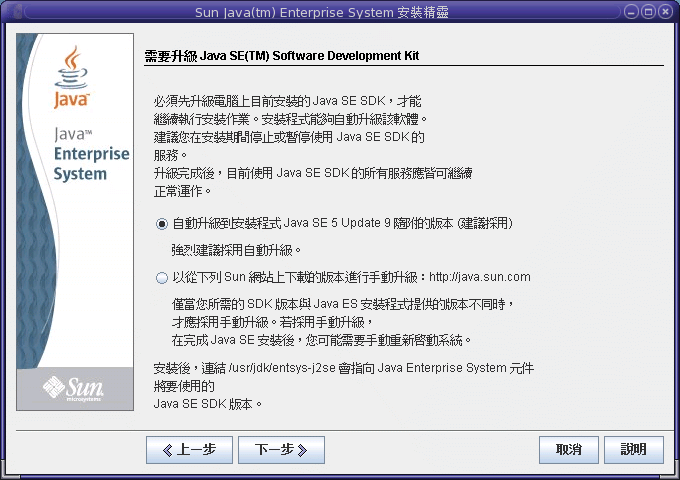Click the Java Enterprise System sidebar text
680x480 pixels.
91,154
